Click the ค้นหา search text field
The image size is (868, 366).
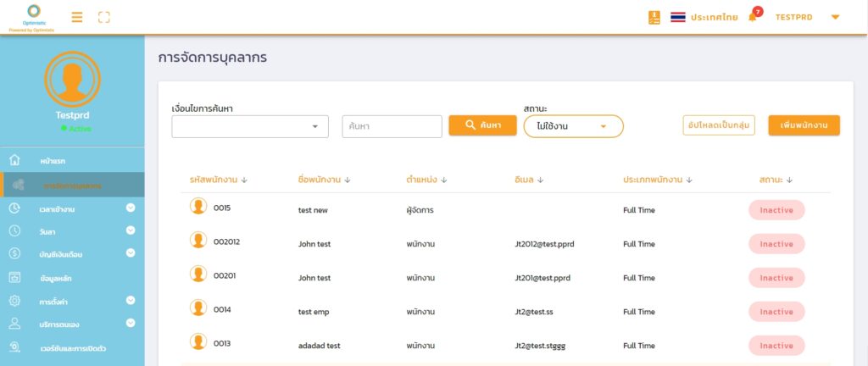tap(392, 126)
